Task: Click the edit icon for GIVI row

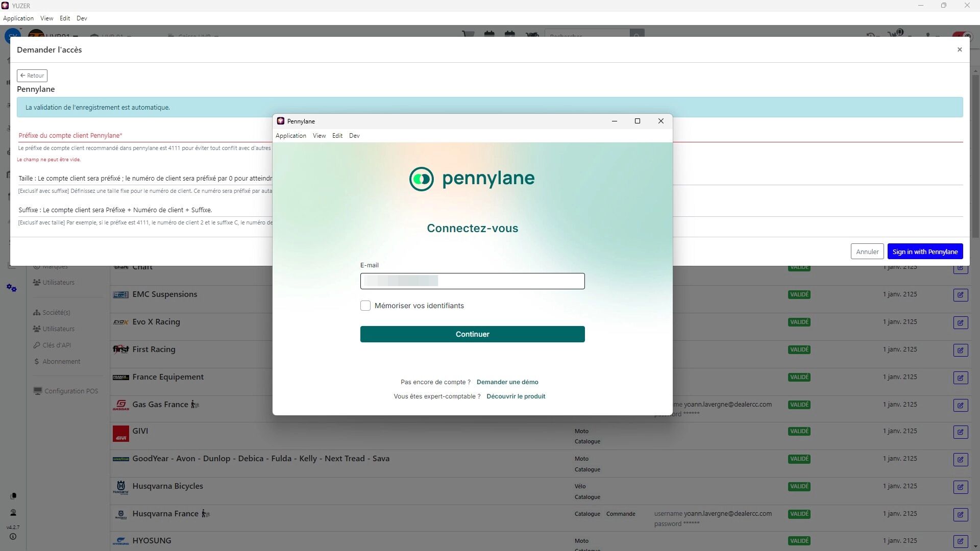Action: click(960, 432)
